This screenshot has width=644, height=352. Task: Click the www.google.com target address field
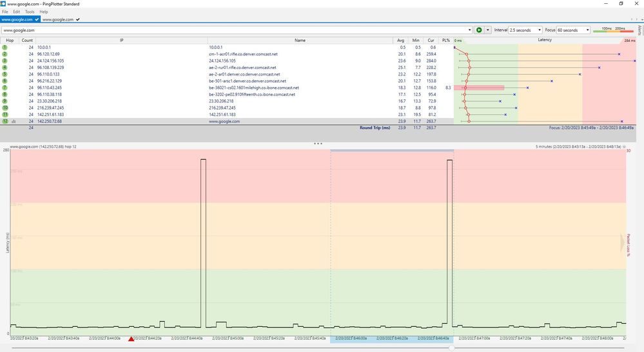234,30
